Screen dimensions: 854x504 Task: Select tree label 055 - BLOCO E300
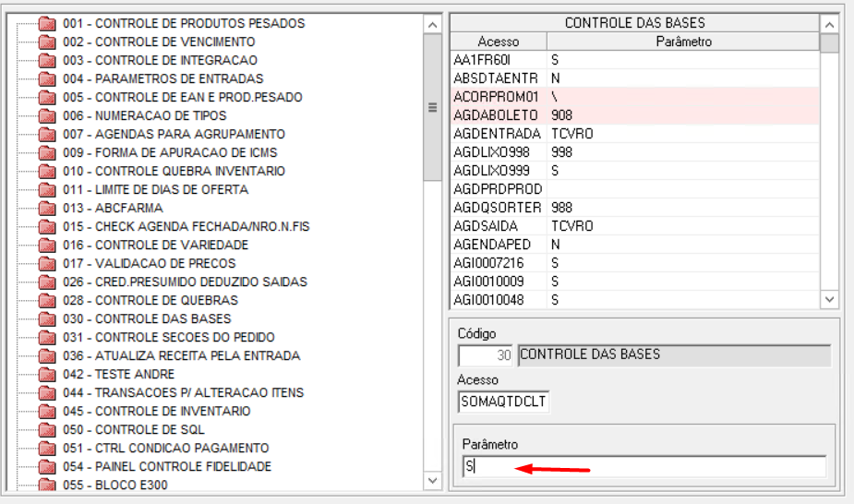[x=114, y=485]
